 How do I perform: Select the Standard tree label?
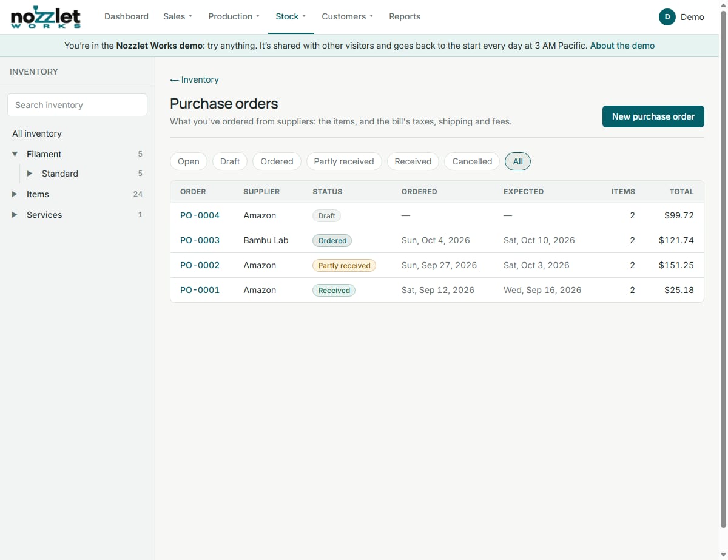pyautogui.click(x=60, y=174)
